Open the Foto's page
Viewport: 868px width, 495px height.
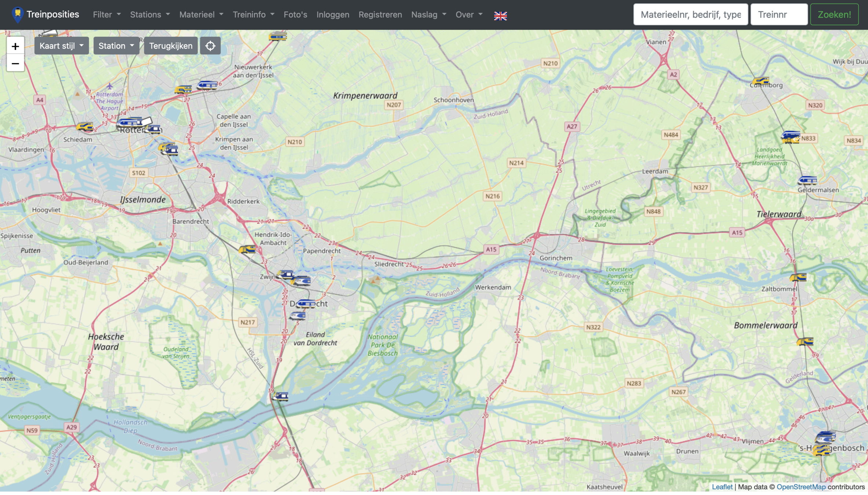[295, 15]
